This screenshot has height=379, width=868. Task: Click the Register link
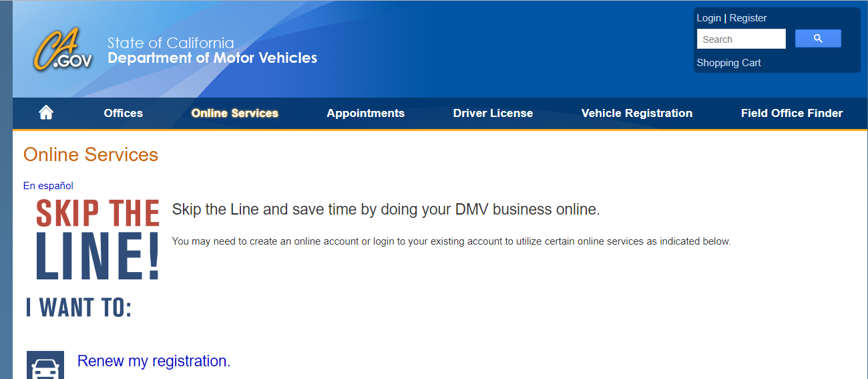pyautogui.click(x=748, y=18)
